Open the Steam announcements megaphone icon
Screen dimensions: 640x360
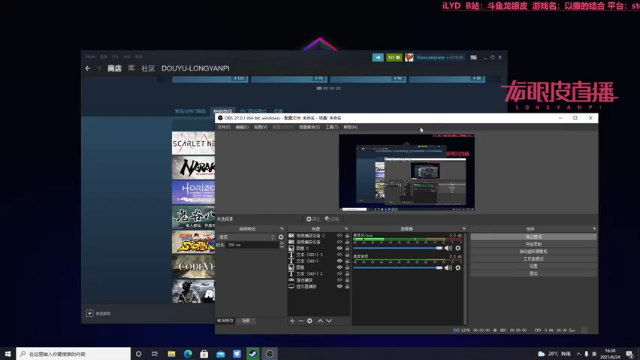[x=378, y=58]
